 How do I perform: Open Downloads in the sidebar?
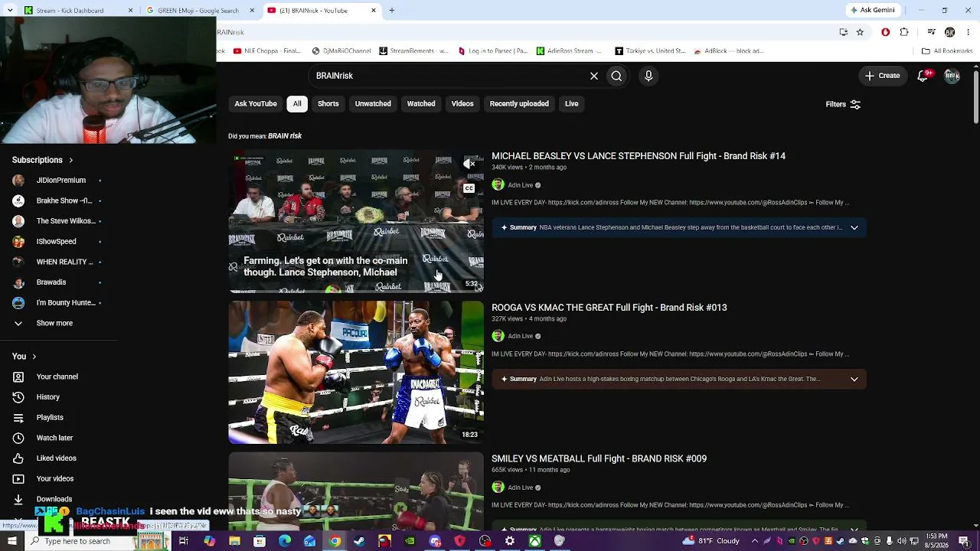tap(54, 499)
